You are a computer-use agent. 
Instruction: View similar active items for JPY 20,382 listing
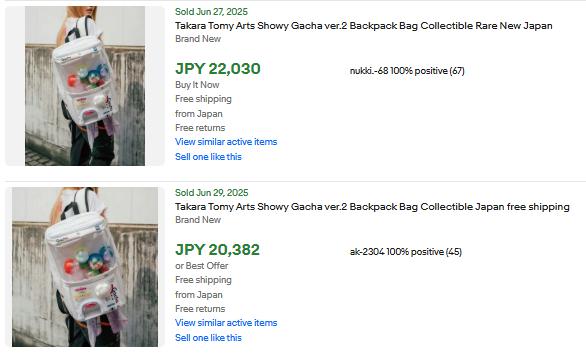tap(226, 322)
